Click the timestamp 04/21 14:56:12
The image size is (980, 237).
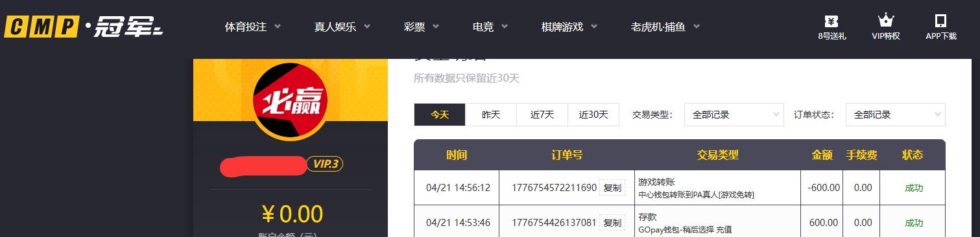[x=458, y=188]
